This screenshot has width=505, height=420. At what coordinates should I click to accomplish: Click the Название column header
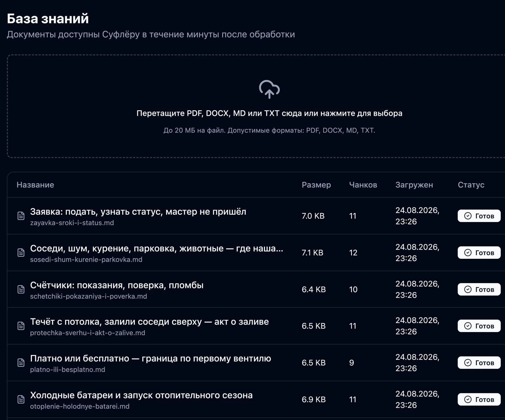35,185
